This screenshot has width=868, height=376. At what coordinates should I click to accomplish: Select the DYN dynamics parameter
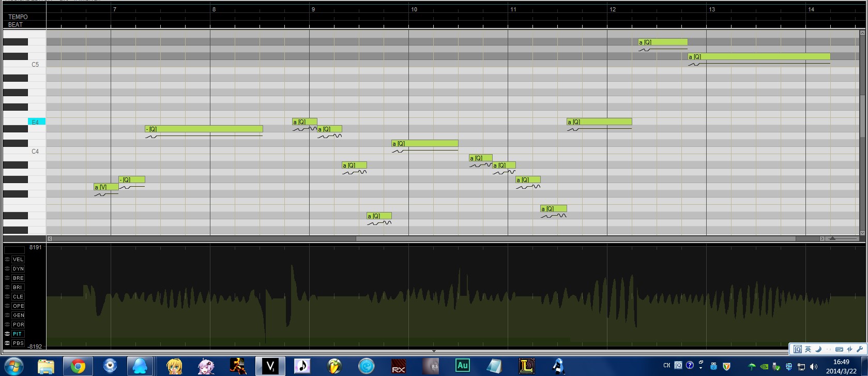pyautogui.click(x=18, y=269)
